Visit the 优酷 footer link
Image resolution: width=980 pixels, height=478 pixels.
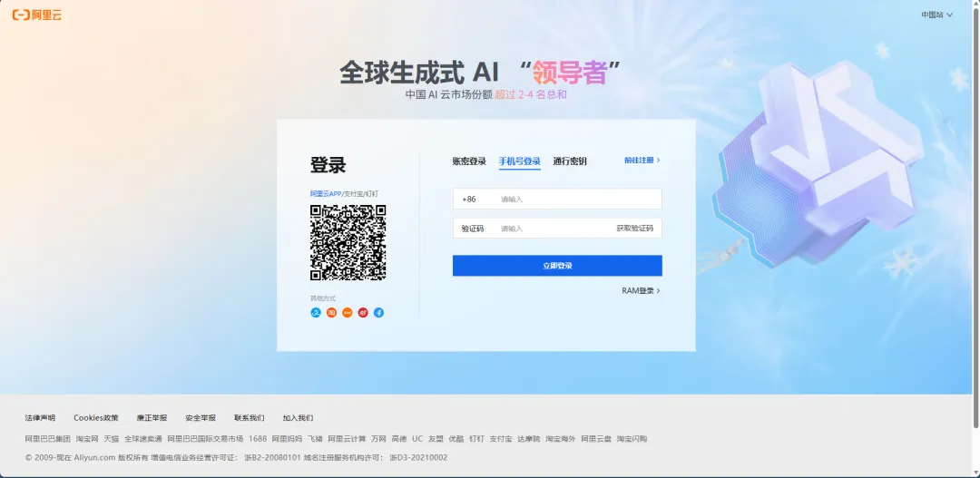point(456,439)
